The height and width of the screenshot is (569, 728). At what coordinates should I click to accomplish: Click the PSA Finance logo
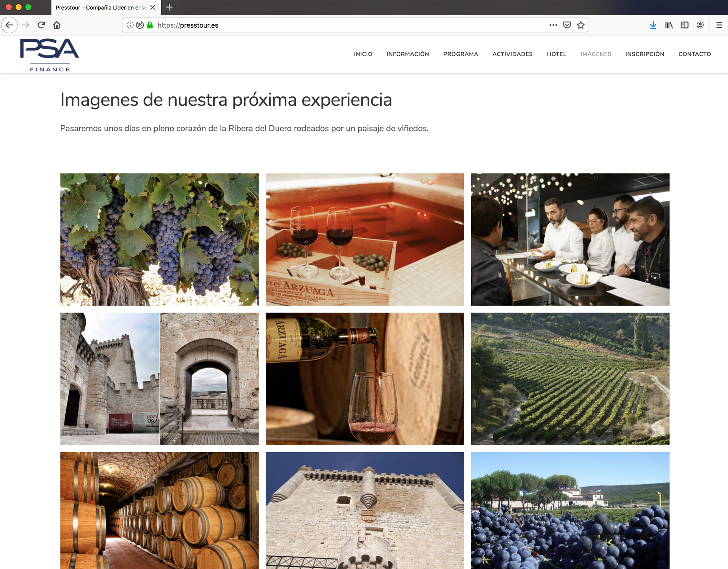click(50, 55)
